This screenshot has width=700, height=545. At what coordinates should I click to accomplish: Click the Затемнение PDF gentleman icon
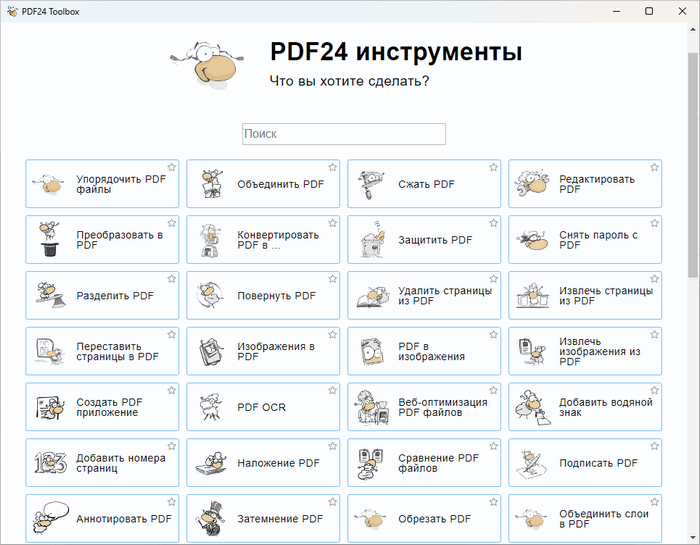pyautogui.click(x=211, y=518)
